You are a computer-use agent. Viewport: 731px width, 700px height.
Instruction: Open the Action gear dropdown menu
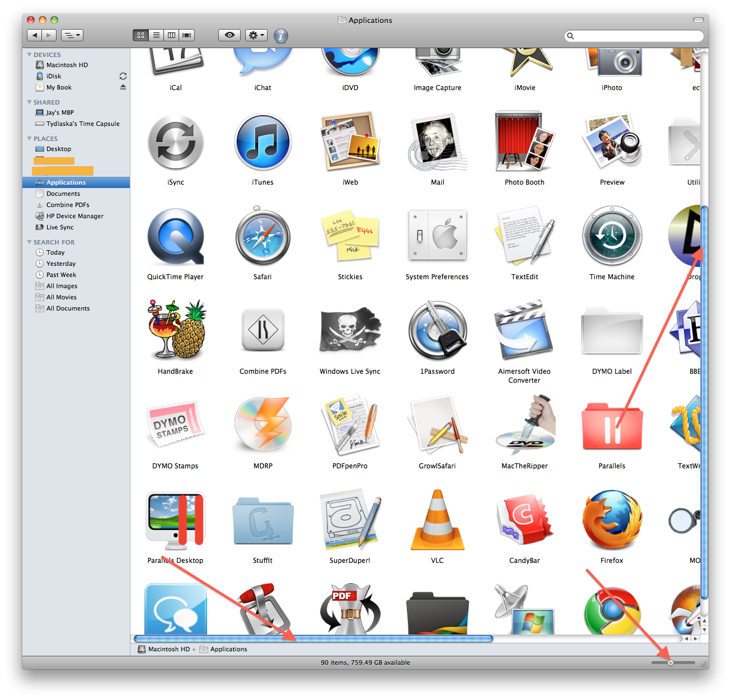[256, 35]
